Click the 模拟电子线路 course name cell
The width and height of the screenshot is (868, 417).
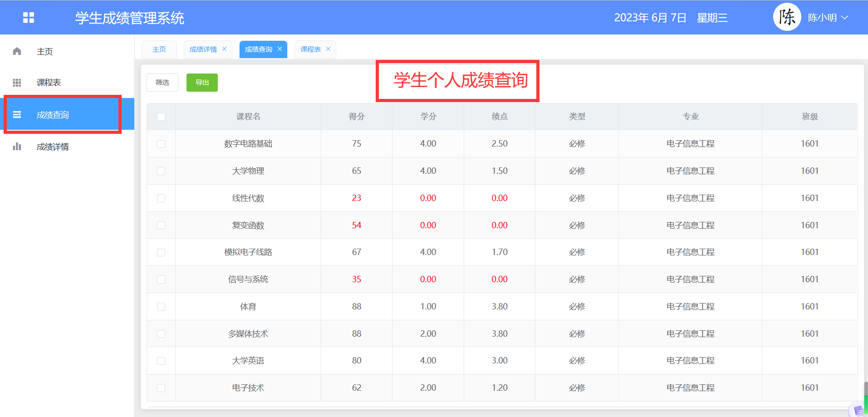248,252
